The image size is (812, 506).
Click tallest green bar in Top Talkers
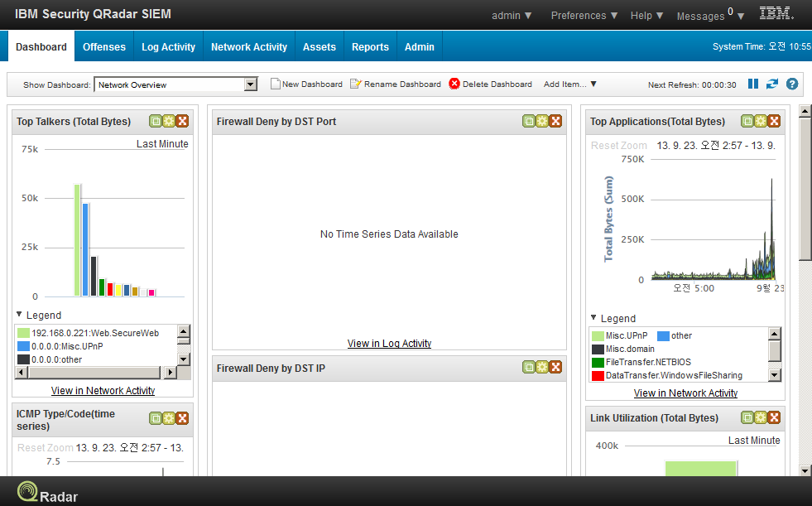pos(77,240)
